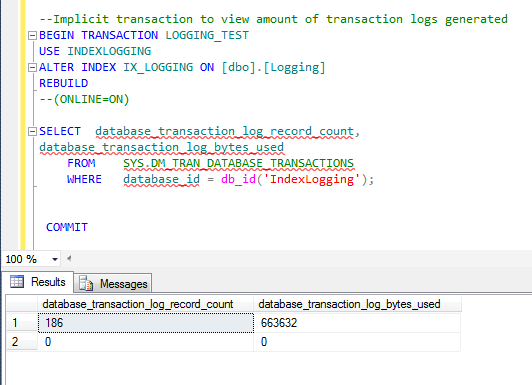
Task: Click the results grid select-all corner
Action: tap(22, 304)
